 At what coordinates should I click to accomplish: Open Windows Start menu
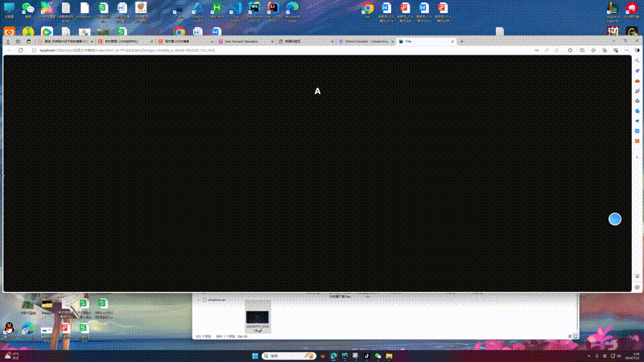pos(255,356)
